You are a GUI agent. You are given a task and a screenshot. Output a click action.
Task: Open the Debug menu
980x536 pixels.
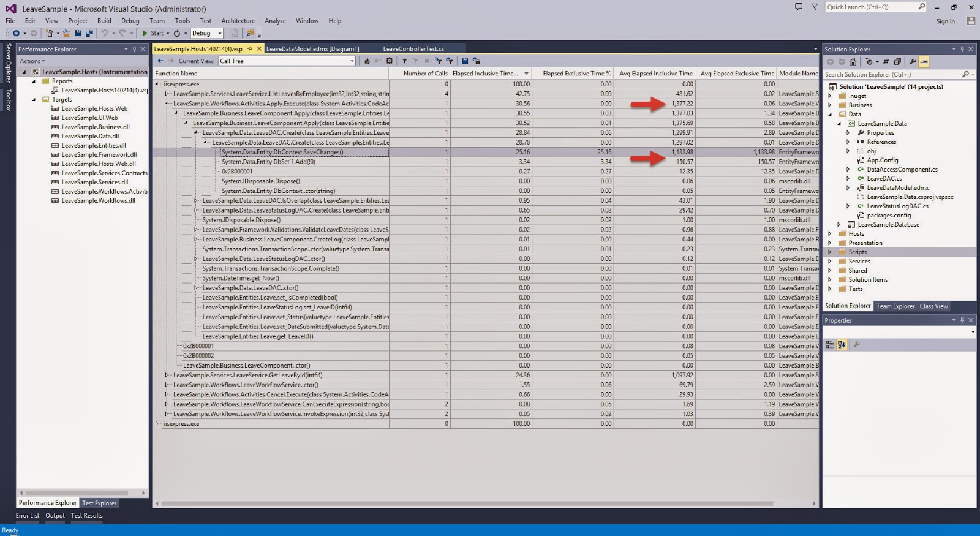point(130,21)
